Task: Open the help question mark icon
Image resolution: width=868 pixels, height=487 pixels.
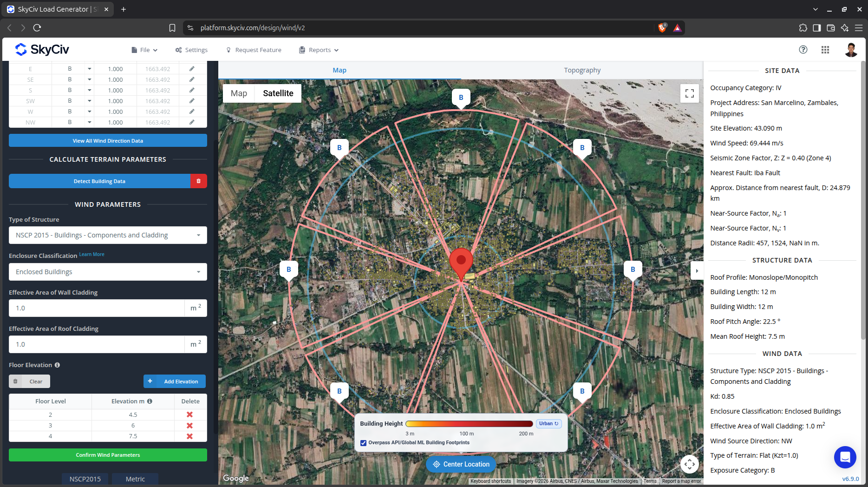Action: pyautogui.click(x=803, y=50)
